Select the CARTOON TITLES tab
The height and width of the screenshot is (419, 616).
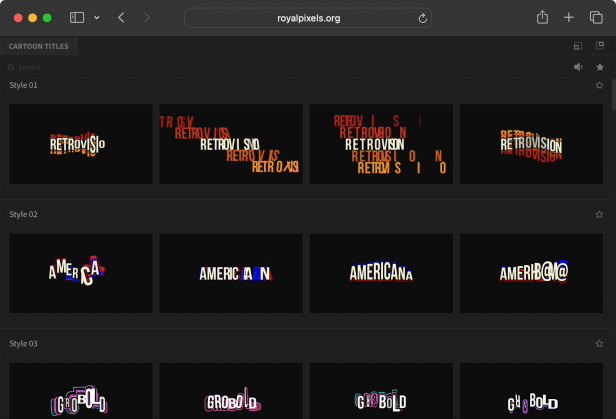click(38, 46)
